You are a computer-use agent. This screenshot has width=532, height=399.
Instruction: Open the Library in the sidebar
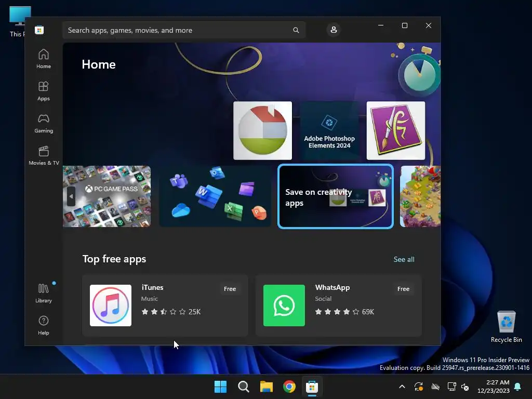pos(44,293)
